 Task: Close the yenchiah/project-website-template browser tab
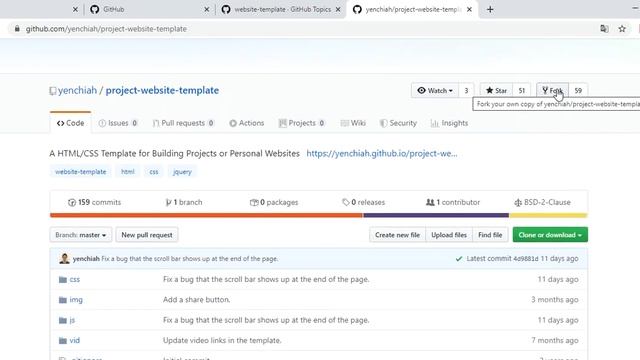(469, 9)
